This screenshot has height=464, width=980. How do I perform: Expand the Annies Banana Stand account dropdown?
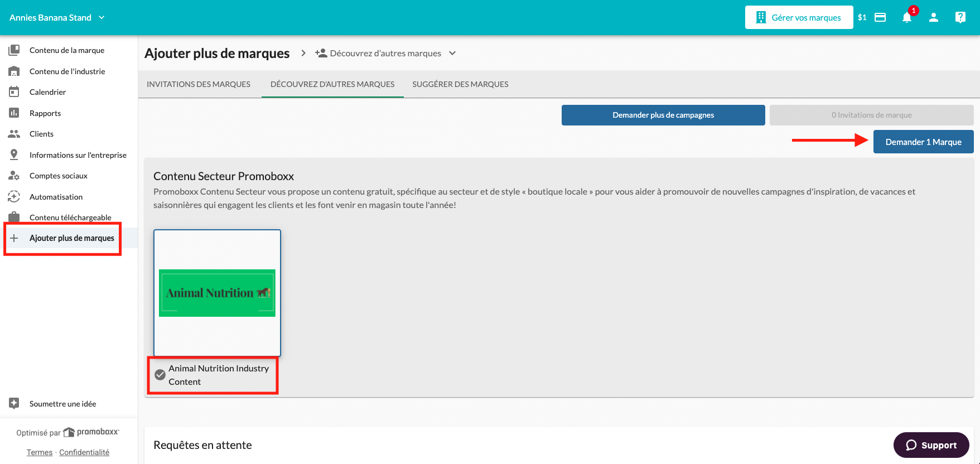pyautogui.click(x=102, y=17)
